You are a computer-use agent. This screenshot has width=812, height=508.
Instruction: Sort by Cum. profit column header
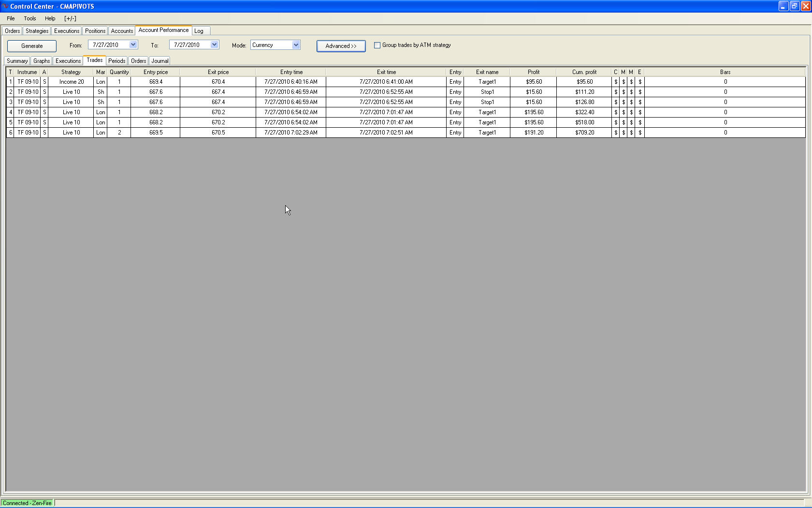584,72
